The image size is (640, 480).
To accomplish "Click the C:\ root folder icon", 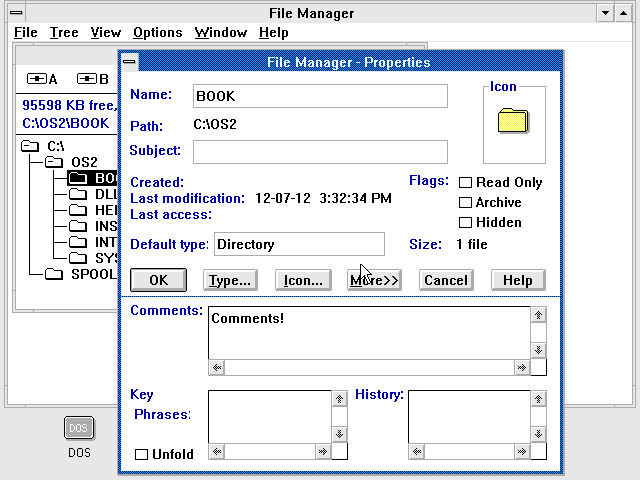I will click(30, 146).
